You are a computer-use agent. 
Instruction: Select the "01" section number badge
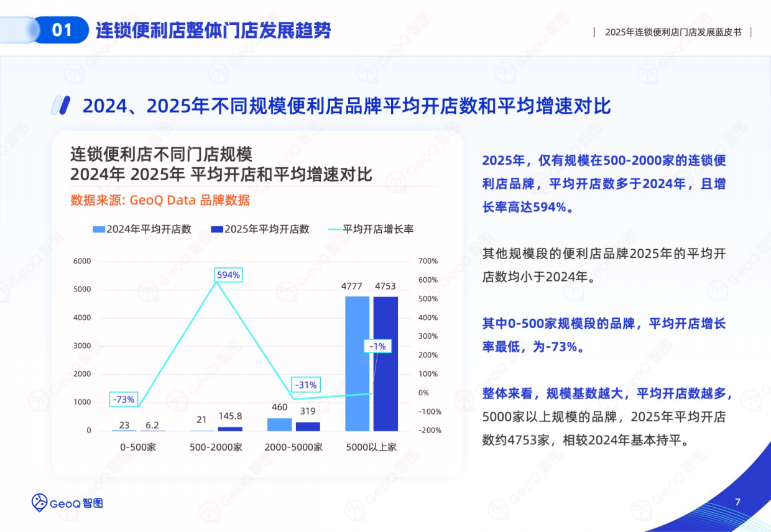62,29
